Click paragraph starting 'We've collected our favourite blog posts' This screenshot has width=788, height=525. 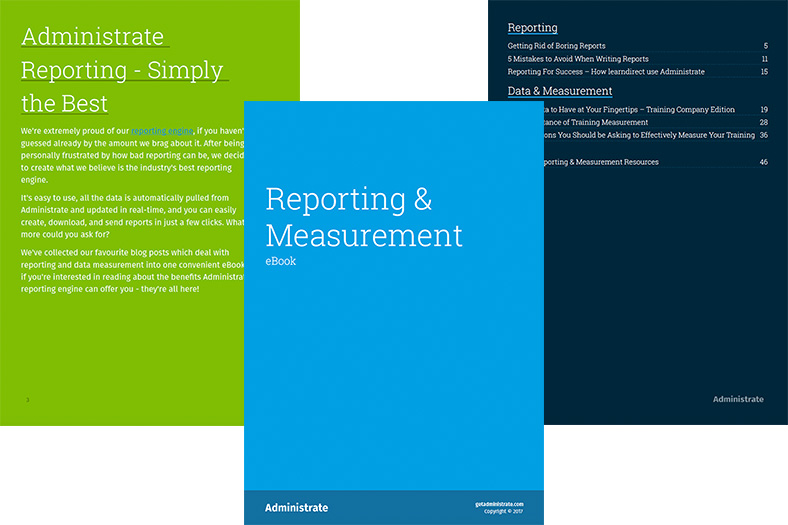click(132, 271)
